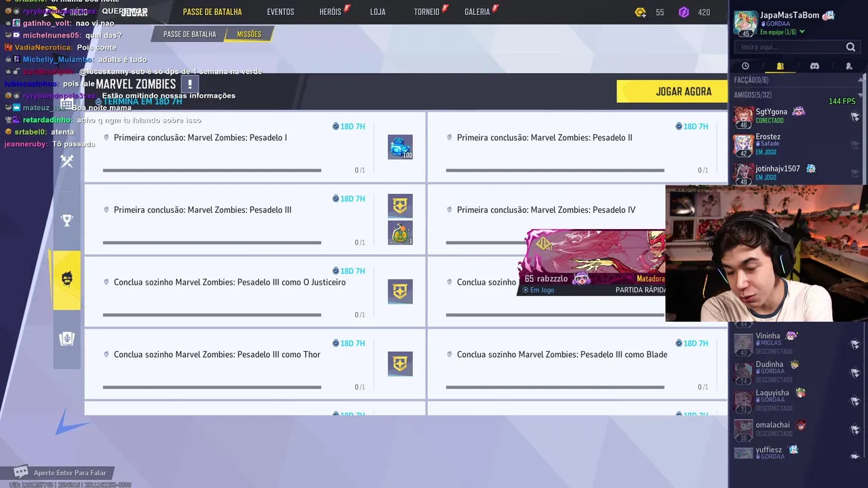Invite Dudinha to team
This screenshot has width=868, height=488.
point(855,373)
